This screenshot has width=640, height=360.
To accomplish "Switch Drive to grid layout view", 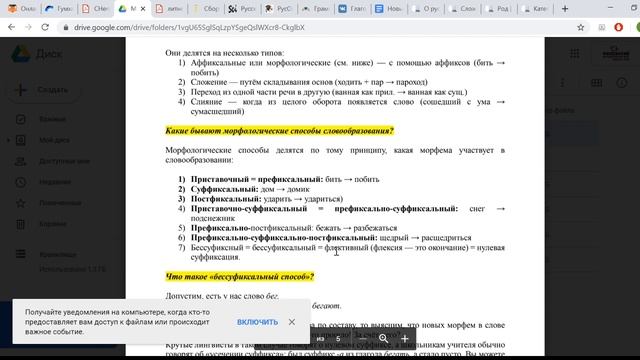I will (596, 83).
